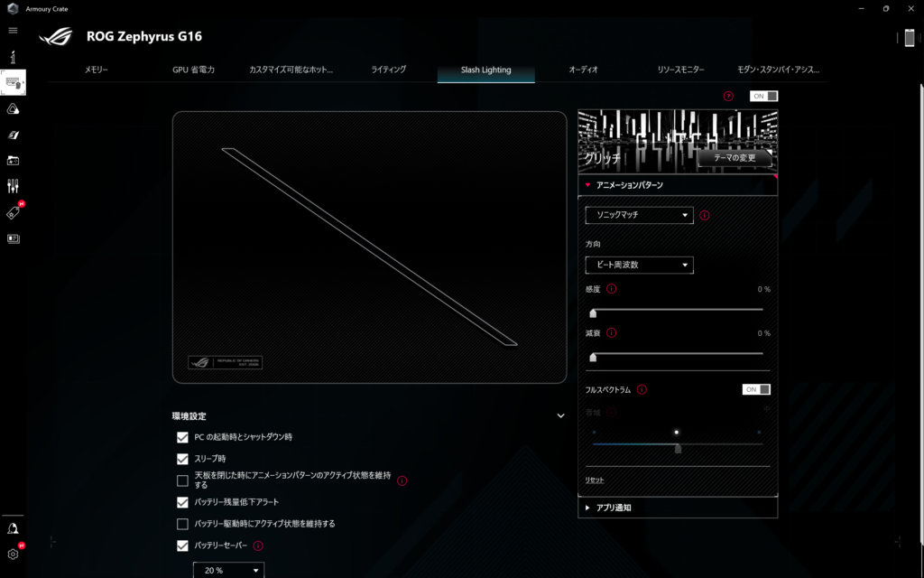The height and width of the screenshot is (578, 924).
Task: Toggle the フルスペクトラム switch
Action: click(756, 389)
